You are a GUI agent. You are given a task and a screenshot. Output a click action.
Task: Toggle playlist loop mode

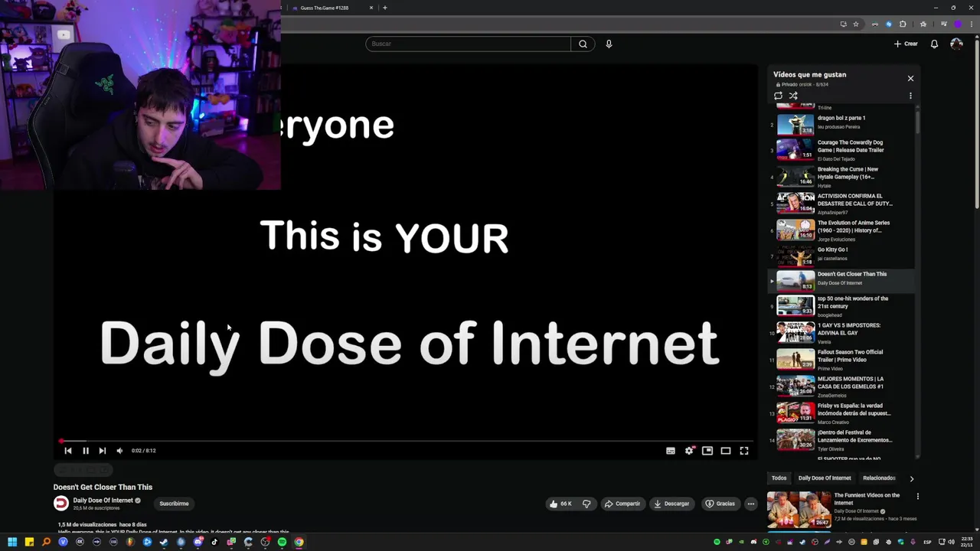(x=778, y=96)
